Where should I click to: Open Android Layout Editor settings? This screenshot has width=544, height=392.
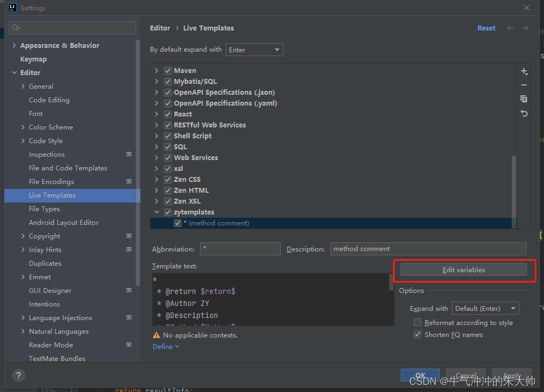click(x=64, y=223)
